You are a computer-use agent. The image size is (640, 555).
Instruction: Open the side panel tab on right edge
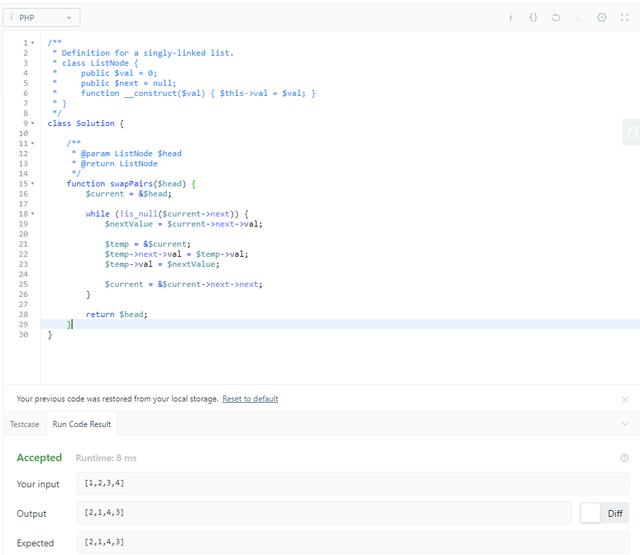click(631, 132)
